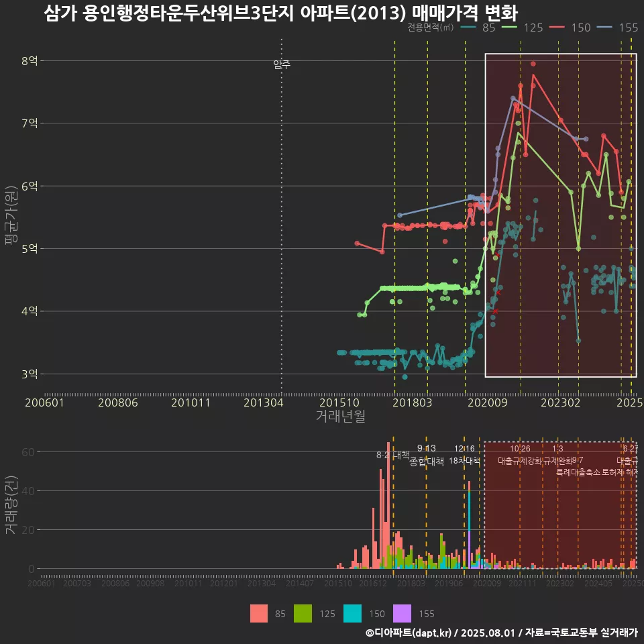The height and width of the screenshot is (644, 644).
Task: Click the 8억 y-axis label
Action: 30,61
